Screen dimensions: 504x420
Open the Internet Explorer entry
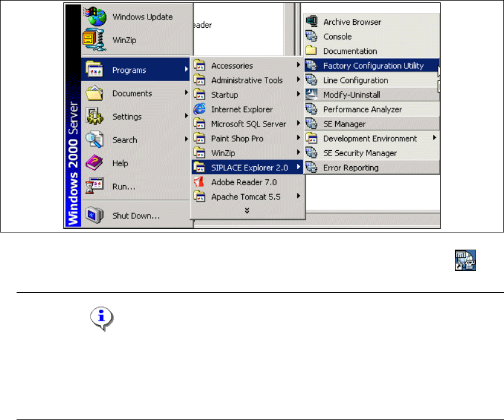[247, 109]
